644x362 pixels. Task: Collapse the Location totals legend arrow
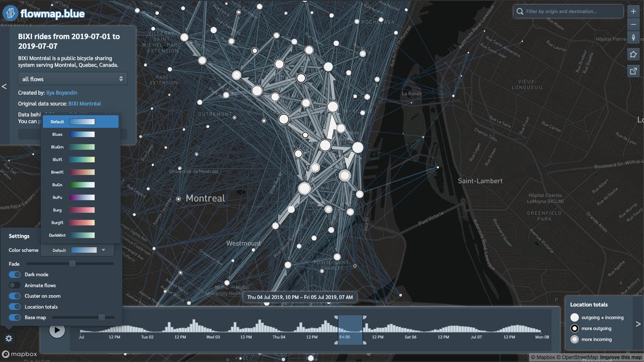click(638, 324)
